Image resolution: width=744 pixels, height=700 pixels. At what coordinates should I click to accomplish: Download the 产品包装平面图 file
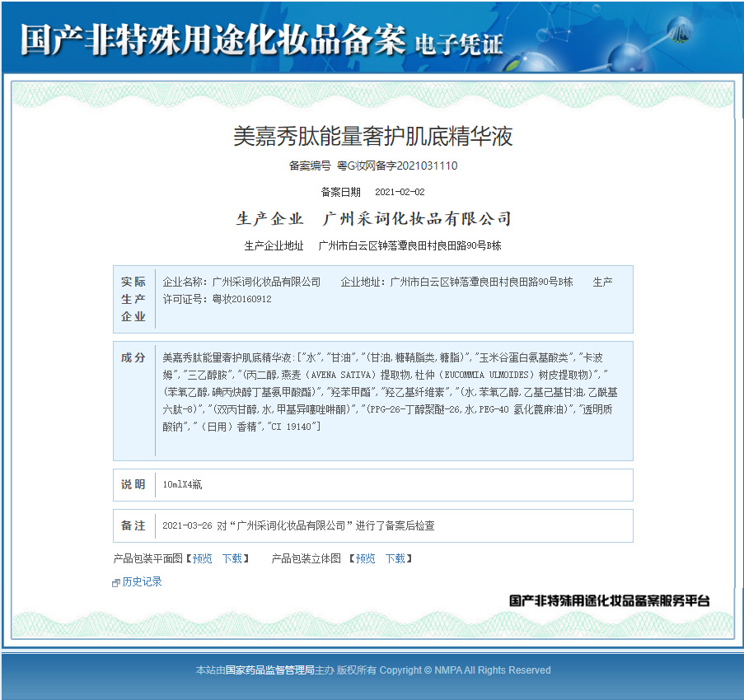pyautogui.click(x=232, y=558)
